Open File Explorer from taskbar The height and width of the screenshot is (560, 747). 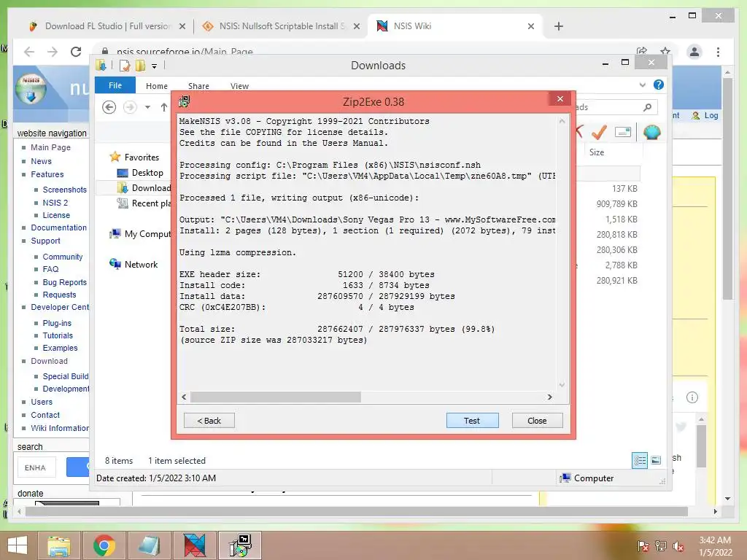click(x=58, y=545)
